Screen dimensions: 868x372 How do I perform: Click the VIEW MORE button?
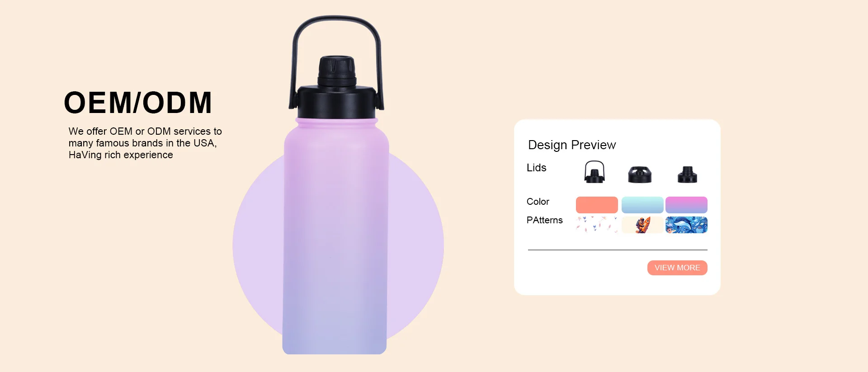click(x=677, y=268)
